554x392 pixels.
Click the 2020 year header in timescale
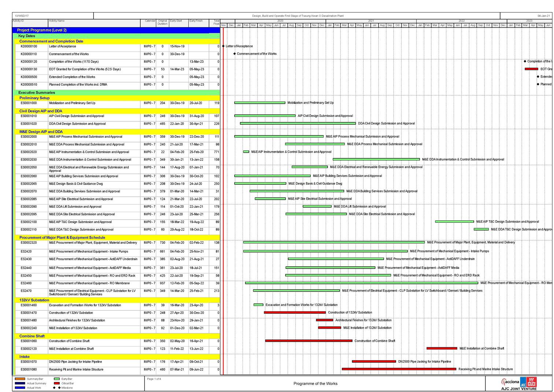(280, 21)
